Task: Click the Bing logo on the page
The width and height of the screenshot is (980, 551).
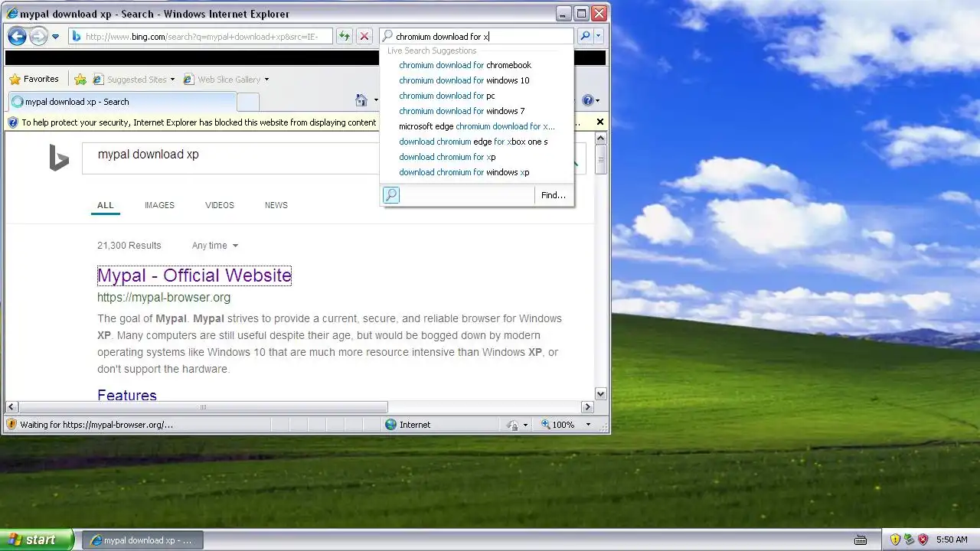Action: point(59,158)
